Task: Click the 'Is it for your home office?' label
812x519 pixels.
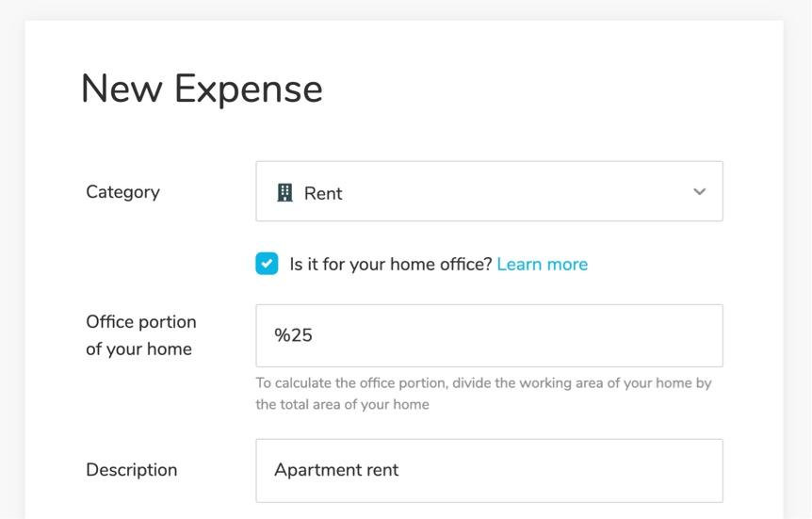Action: click(391, 264)
